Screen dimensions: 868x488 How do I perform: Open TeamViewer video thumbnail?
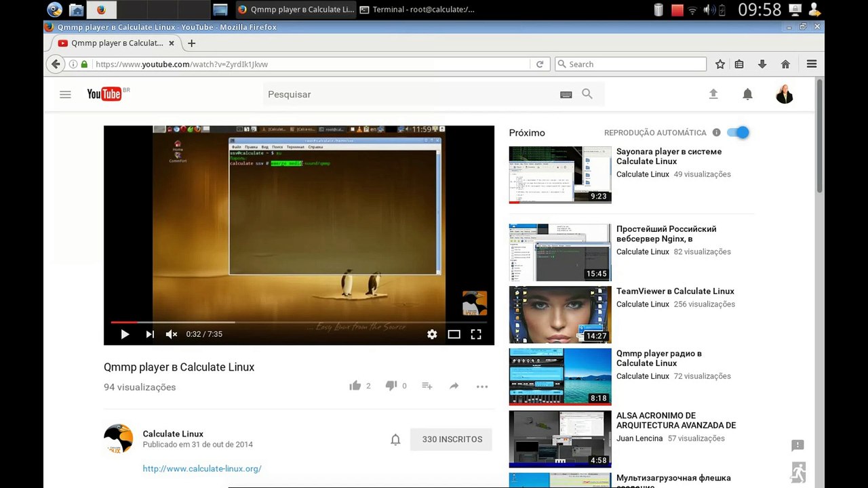pyautogui.click(x=560, y=314)
